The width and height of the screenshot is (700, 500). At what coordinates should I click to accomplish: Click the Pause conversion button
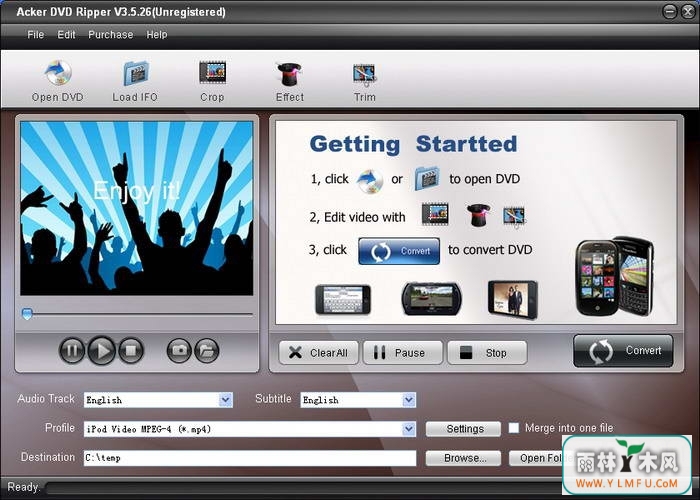click(403, 353)
